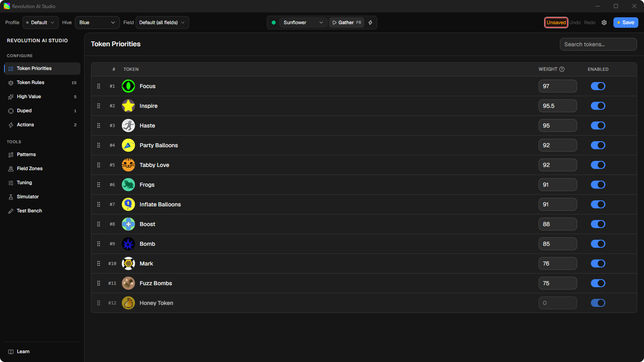Switch off the Mark token toggle
The image size is (644, 362).
point(598,263)
